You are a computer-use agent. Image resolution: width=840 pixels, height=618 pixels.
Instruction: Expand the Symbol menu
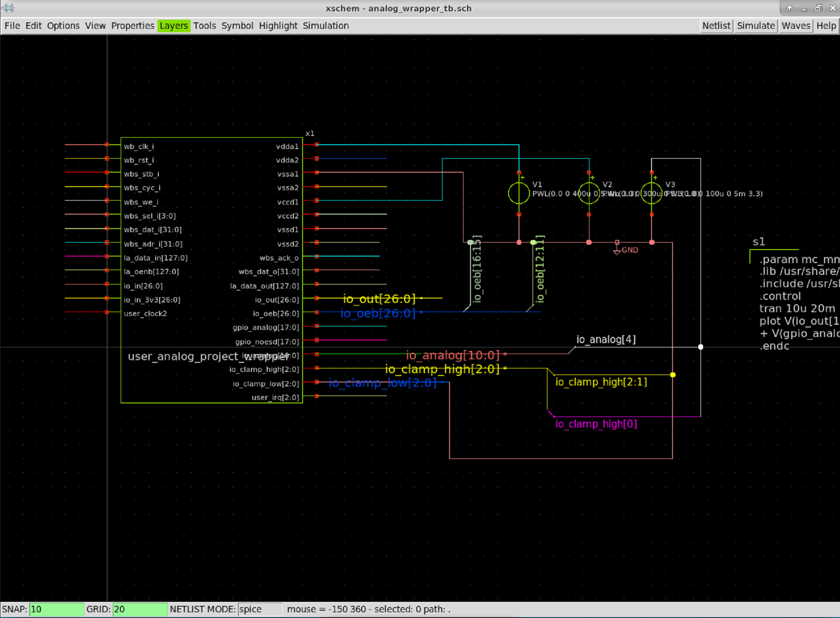coord(237,26)
